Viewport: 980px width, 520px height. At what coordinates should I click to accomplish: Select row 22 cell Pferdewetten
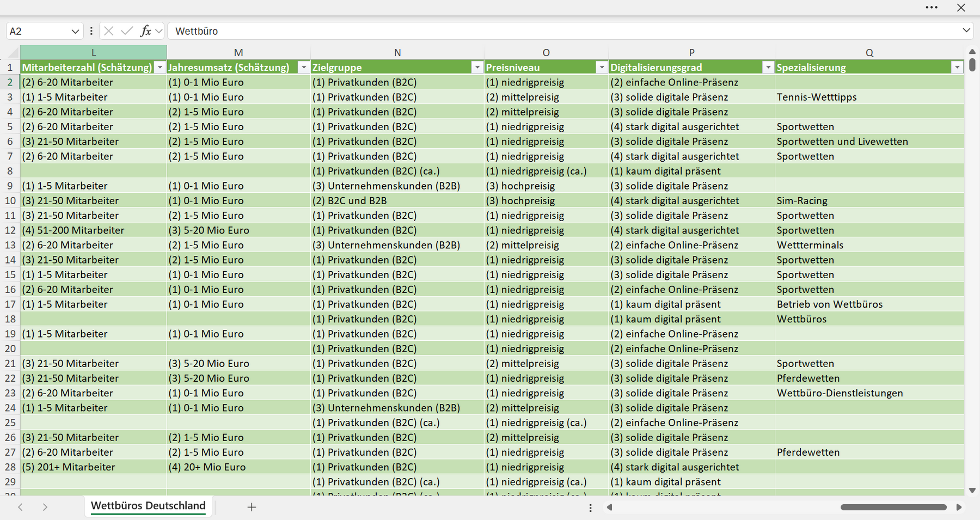(869, 378)
